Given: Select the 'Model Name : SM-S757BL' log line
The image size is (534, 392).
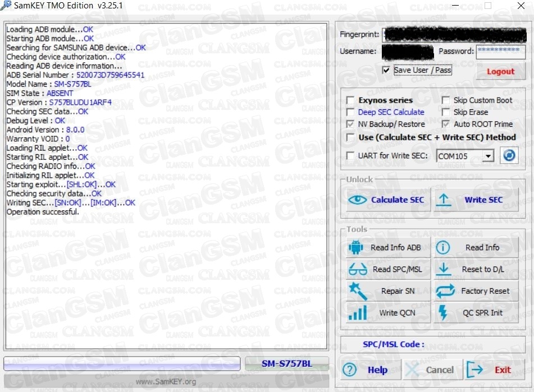Looking at the screenshot, I should pos(49,84).
